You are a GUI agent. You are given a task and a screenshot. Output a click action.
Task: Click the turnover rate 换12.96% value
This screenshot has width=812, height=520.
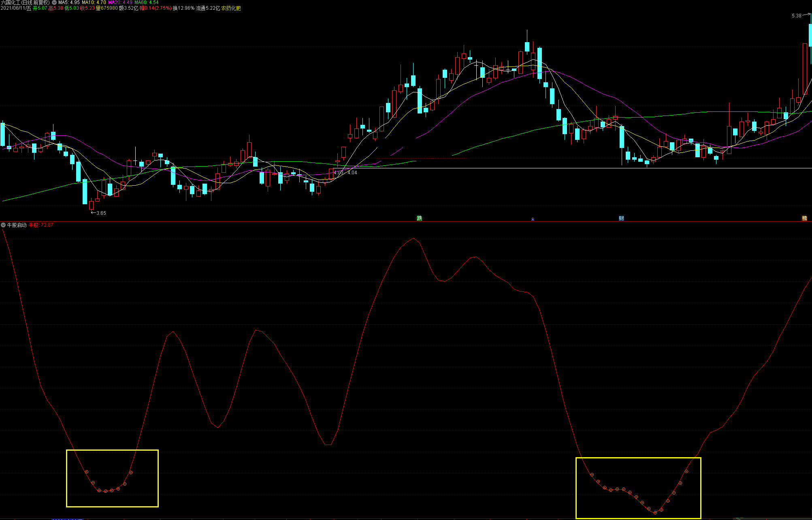point(184,8)
